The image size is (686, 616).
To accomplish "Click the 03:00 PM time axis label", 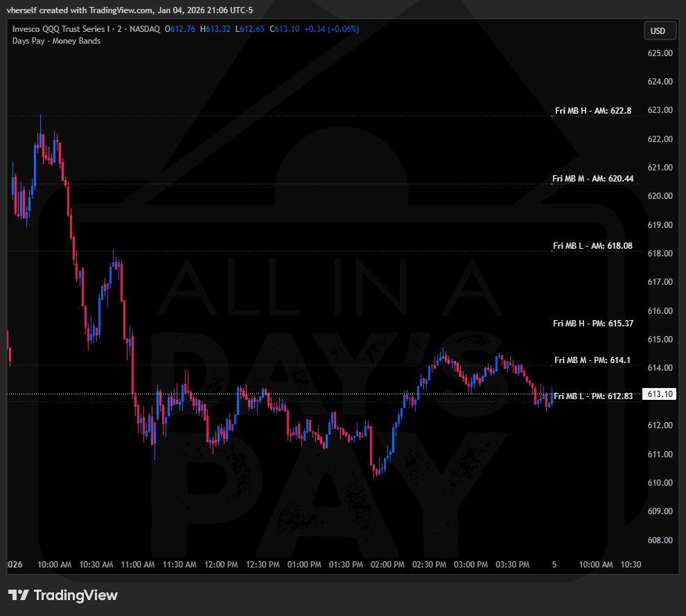I will click(x=470, y=564).
